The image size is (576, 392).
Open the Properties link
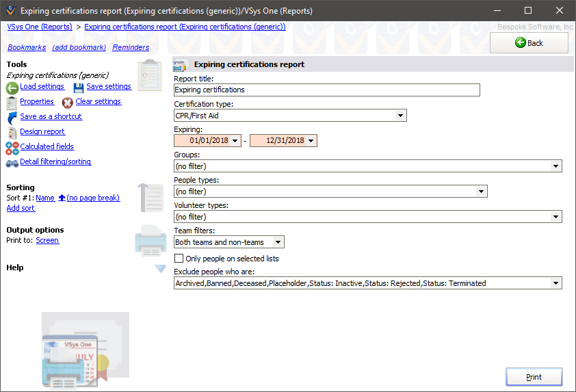click(x=37, y=101)
